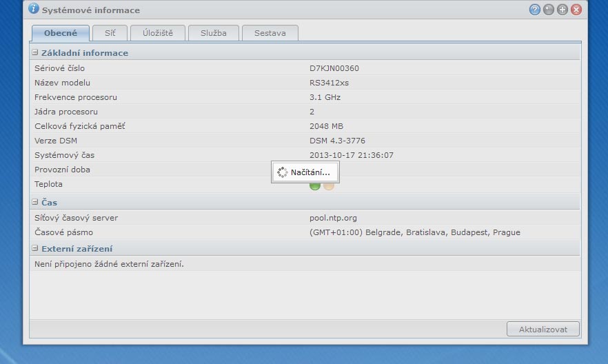
Task: Minimize the Systémové informace window
Action: click(549, 10)
